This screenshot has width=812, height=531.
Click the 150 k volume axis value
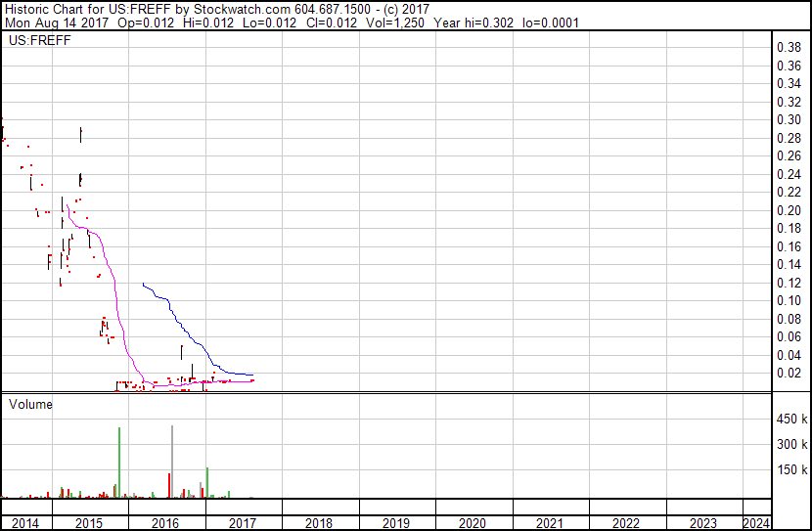click(791, 469)
